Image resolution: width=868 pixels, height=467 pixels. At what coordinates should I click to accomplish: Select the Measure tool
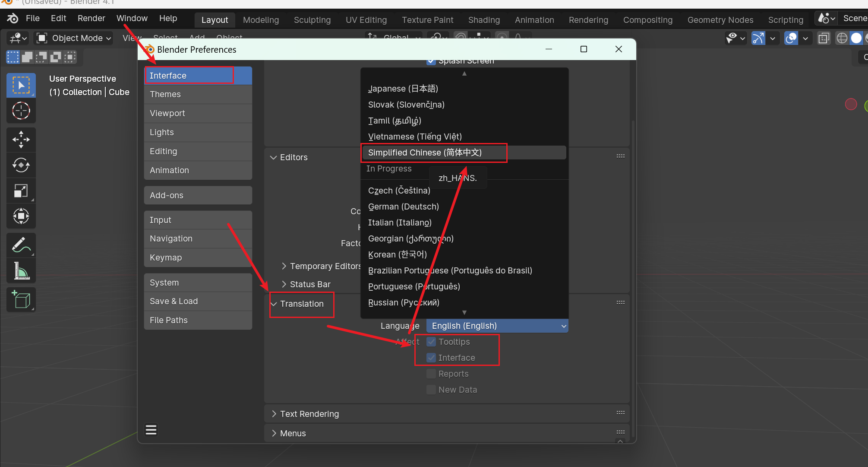pos(21,271)
